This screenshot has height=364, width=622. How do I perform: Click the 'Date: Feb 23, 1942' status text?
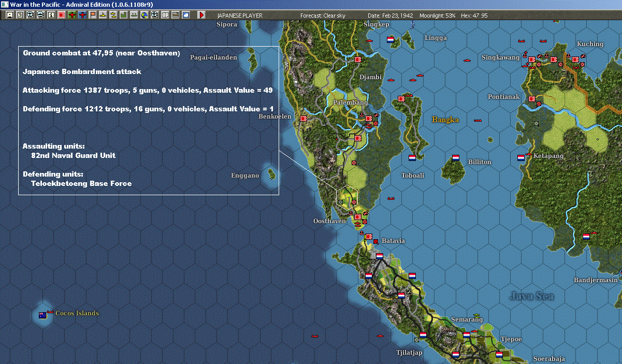[x=390, y=16]
